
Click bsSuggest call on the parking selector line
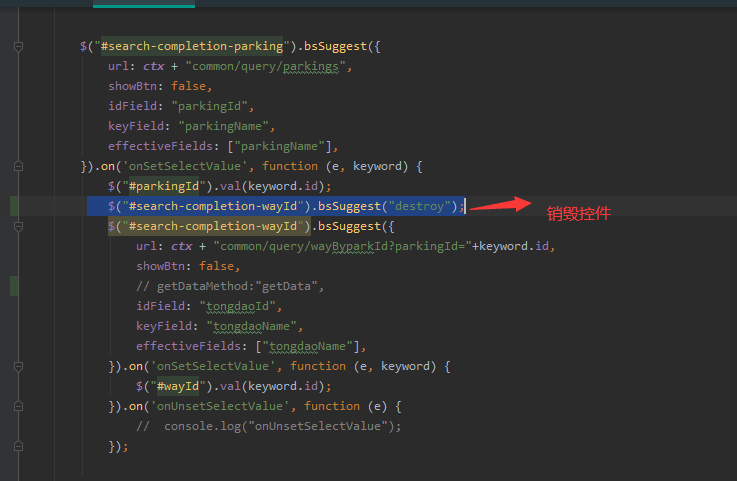335,46
